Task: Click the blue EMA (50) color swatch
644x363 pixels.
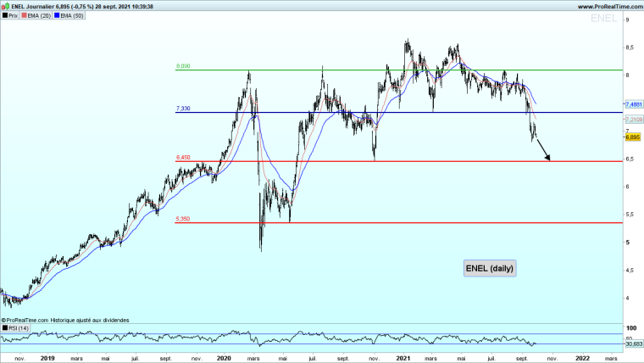Action: [x=57, y=15]
